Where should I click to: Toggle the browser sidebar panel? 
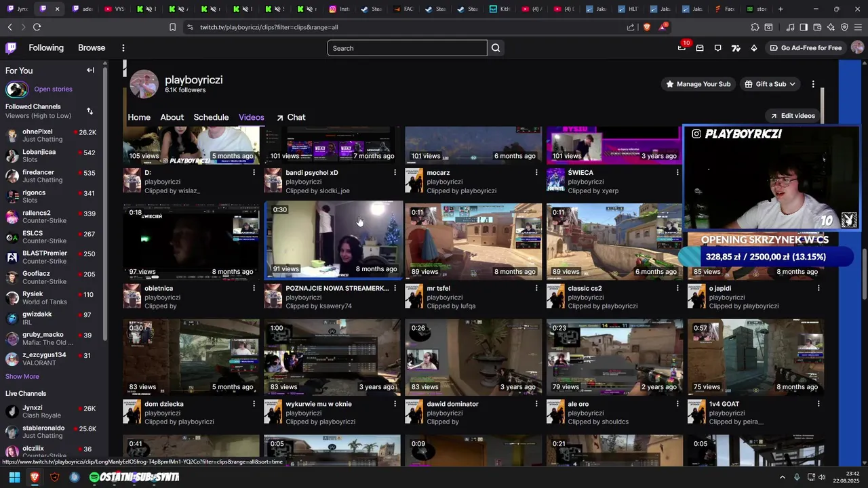click(x=804, y=27)
